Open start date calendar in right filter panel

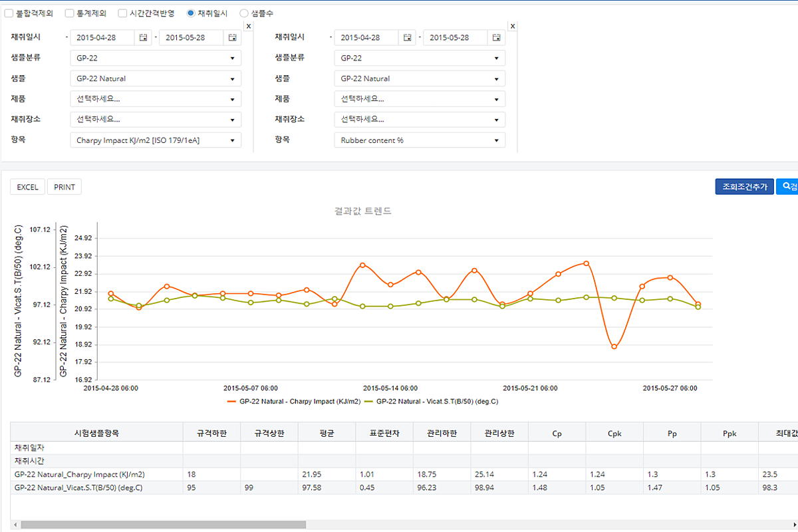tap(407, 38)
